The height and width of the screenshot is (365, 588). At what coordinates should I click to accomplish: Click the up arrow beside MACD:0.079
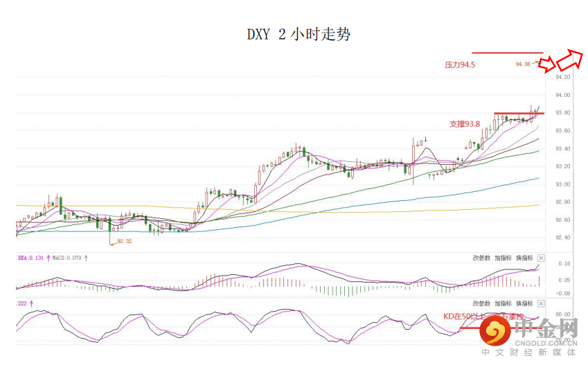(x=86, y=258)
